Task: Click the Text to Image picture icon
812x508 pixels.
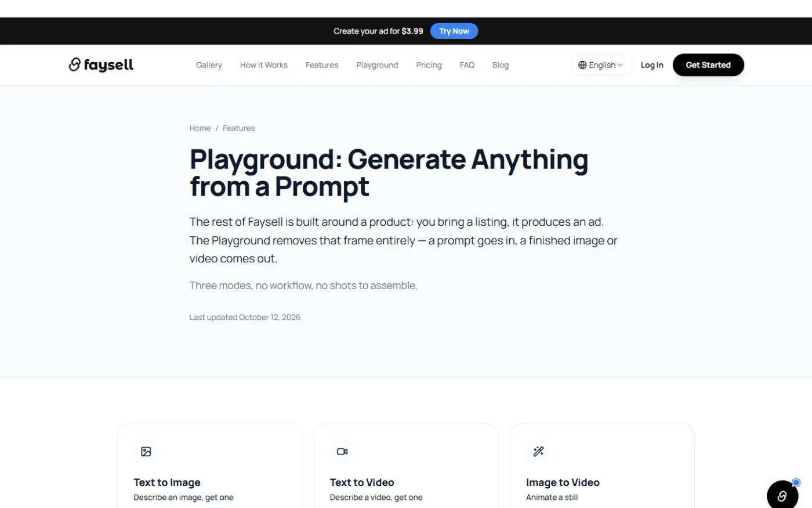Action: 146,451
